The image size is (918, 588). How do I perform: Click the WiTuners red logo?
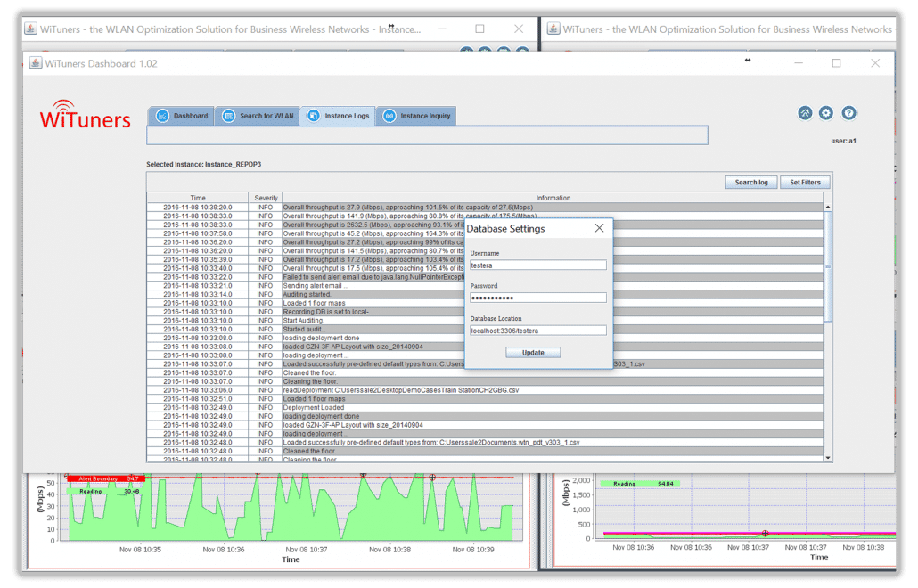pos(85,115)
